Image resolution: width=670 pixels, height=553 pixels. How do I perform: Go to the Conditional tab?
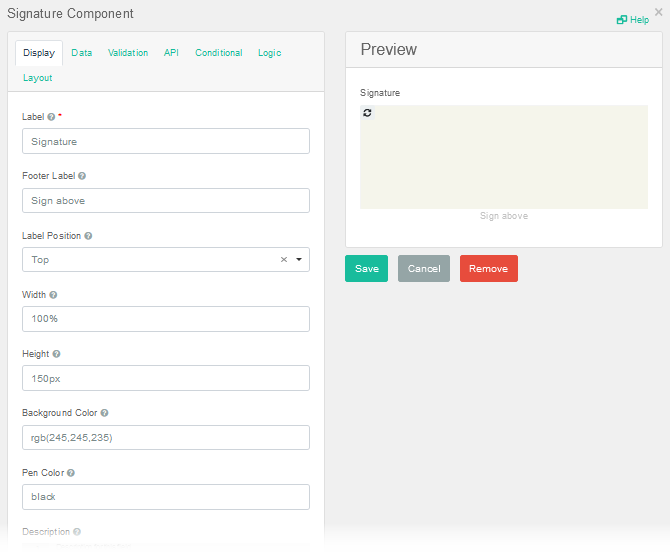218,53
